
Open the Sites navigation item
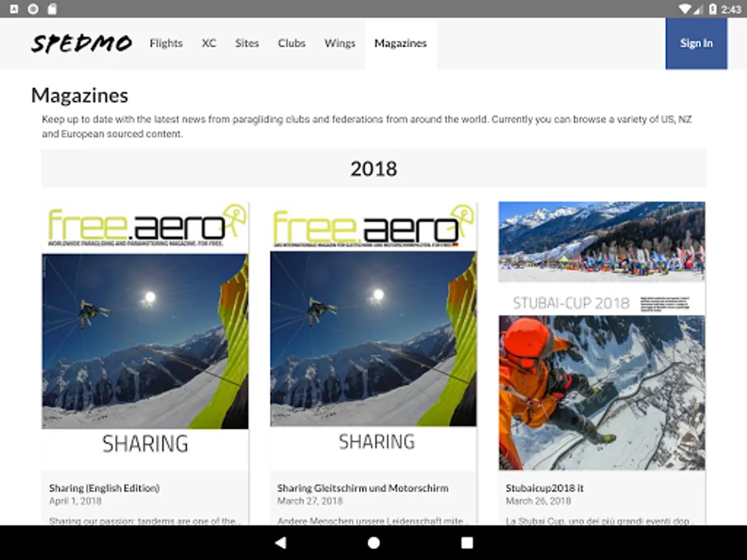[247, 44]
